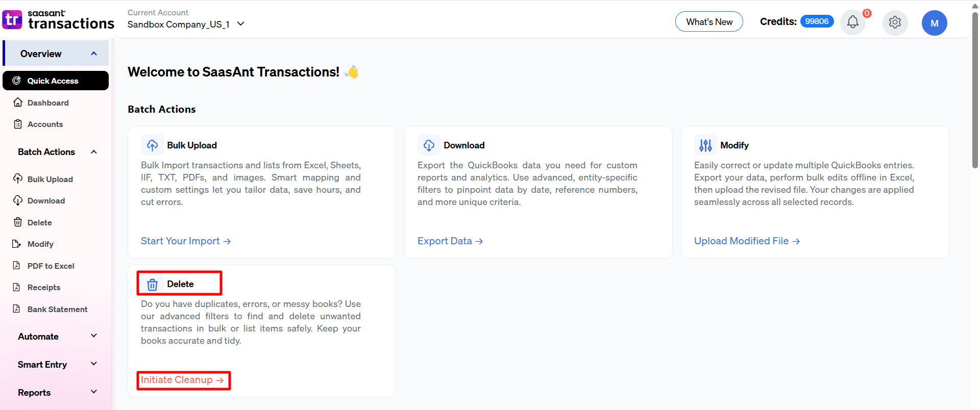980x410 pixels.
Task: Click the Modify card sliders icon
Action: pyautogui.click(x=705, y=145)
